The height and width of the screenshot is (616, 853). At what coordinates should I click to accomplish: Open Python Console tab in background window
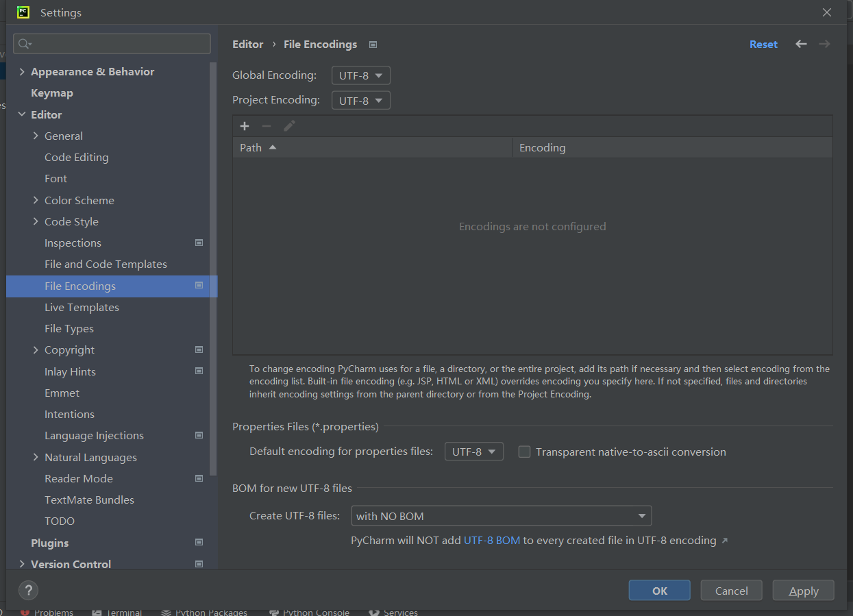308,612
